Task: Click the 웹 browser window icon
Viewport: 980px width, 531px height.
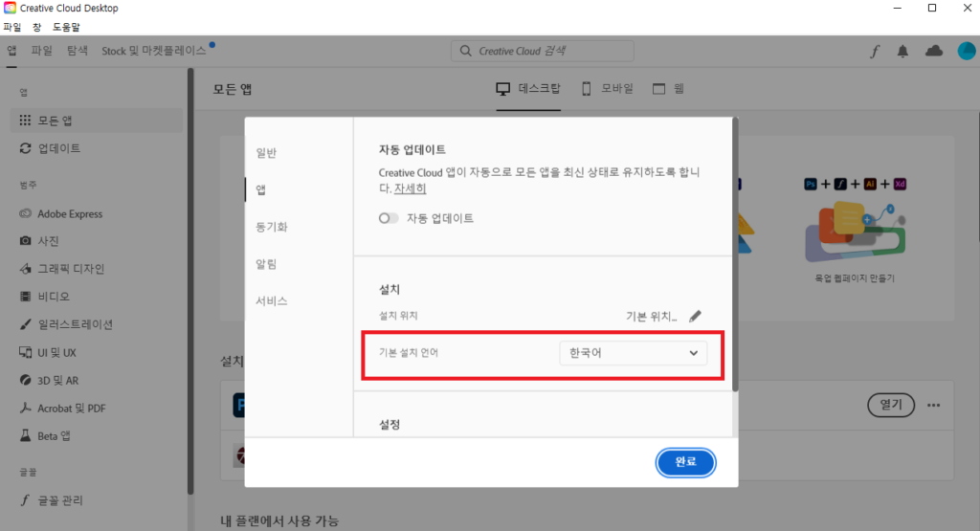Action: tap(658, 89)
